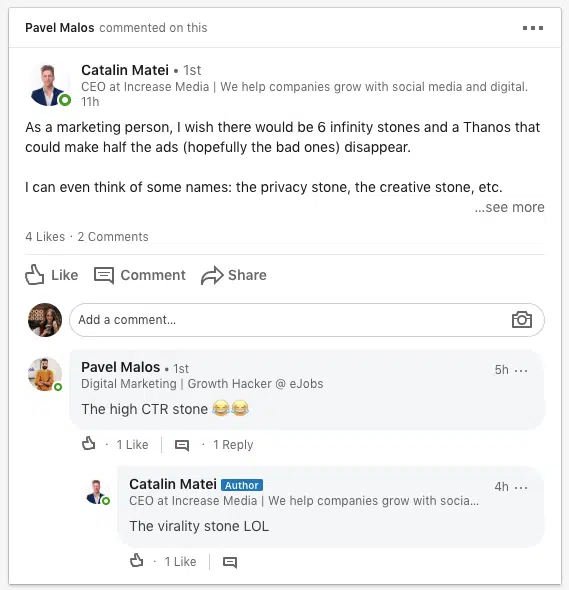Reply to Pavel Malos's comment bubble icon
This screenshot has height=590, width=569.
(x=182, y=446)
